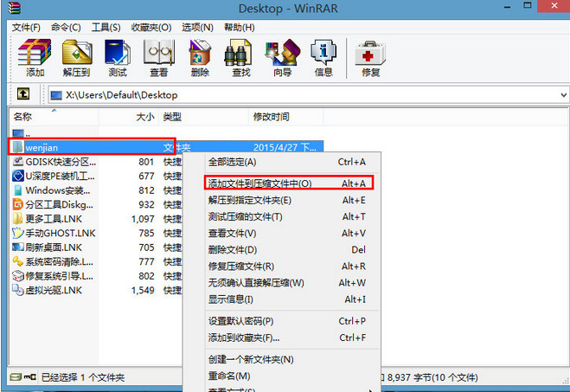This screenshot has width=570, height=392.
Task: Choose 添加到收藏夹(F)... in context menu
Action: 287,337
